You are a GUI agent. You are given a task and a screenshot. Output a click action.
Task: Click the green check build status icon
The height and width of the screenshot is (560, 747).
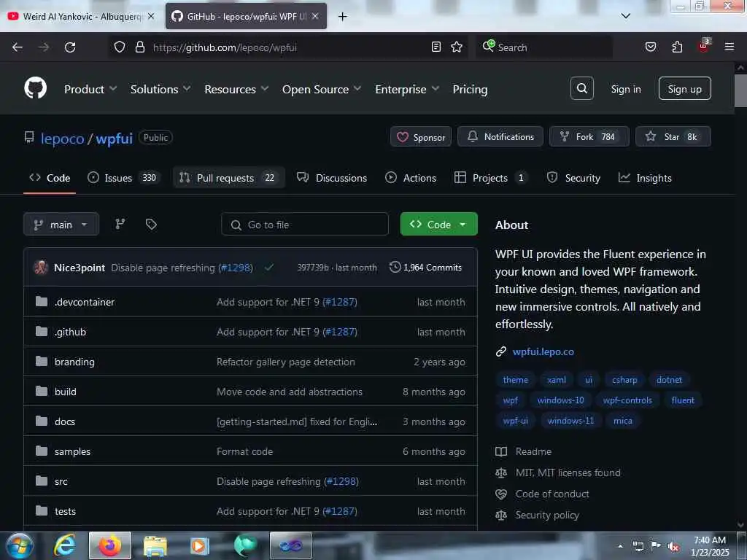tap(269, 267)
